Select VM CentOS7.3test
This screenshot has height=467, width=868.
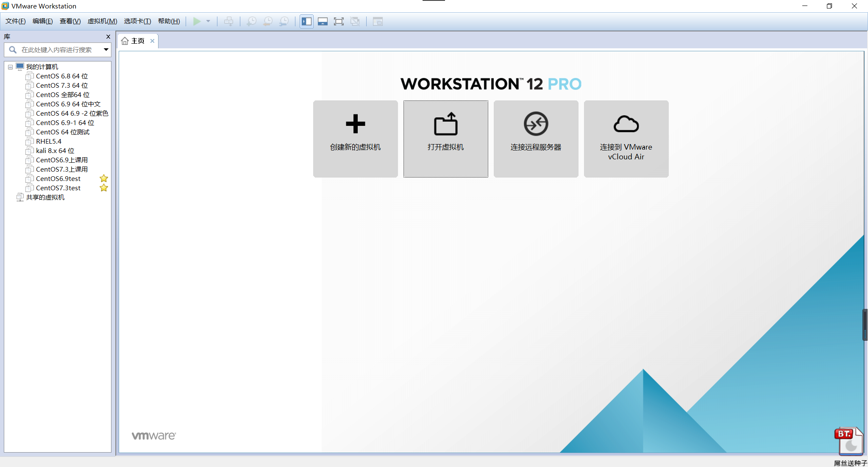pos(58,188)
